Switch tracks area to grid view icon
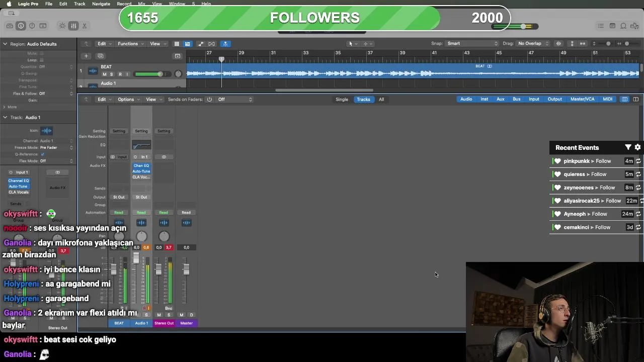Viewport: 644px width, 362px height. tap(177, 44)
